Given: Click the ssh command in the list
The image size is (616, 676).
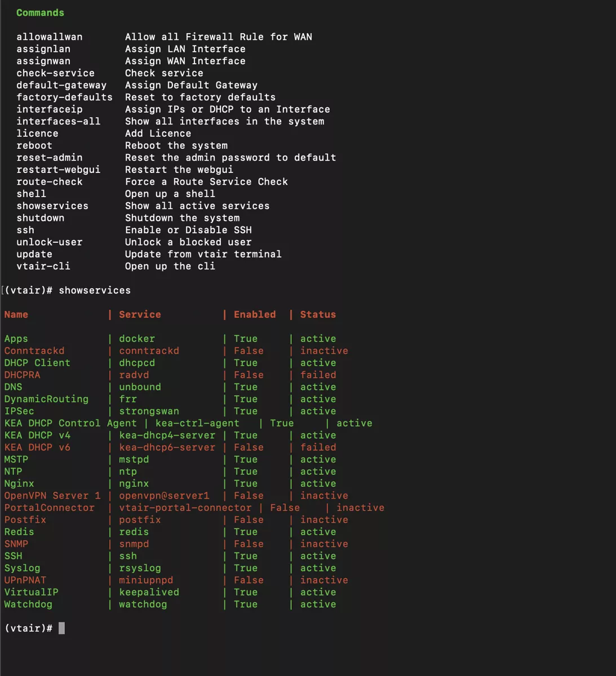Looking at the screenshot, I should 25,230.
